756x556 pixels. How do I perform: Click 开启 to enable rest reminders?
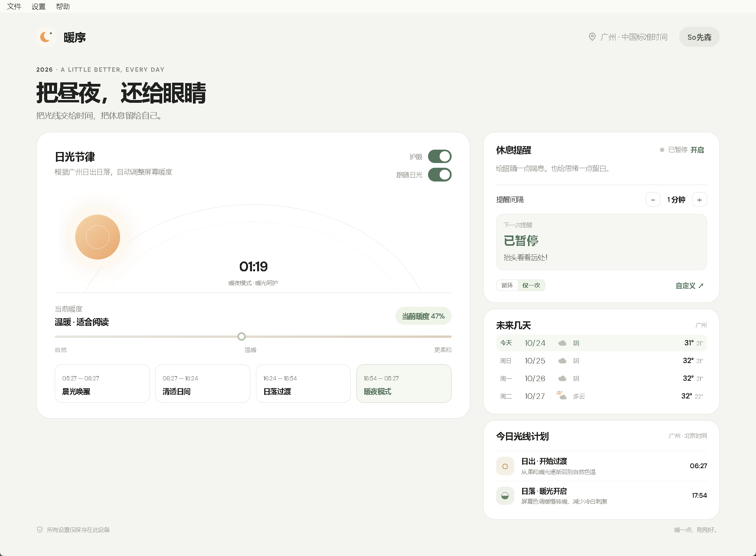(x=697, y=150)
